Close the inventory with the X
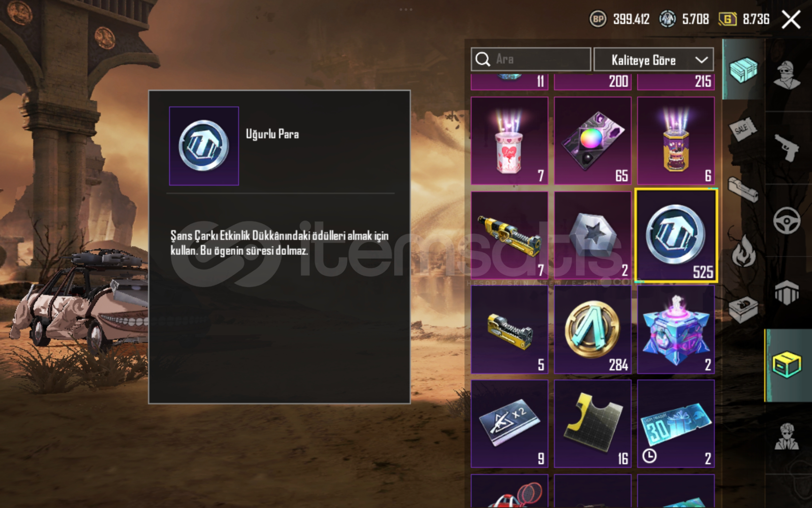 791,20
